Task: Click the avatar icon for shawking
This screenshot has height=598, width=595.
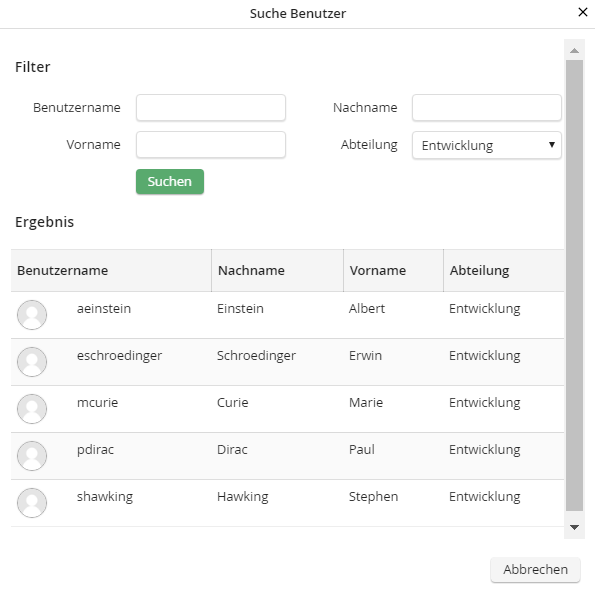Action: pyautogui.click(x=32, y=503)
